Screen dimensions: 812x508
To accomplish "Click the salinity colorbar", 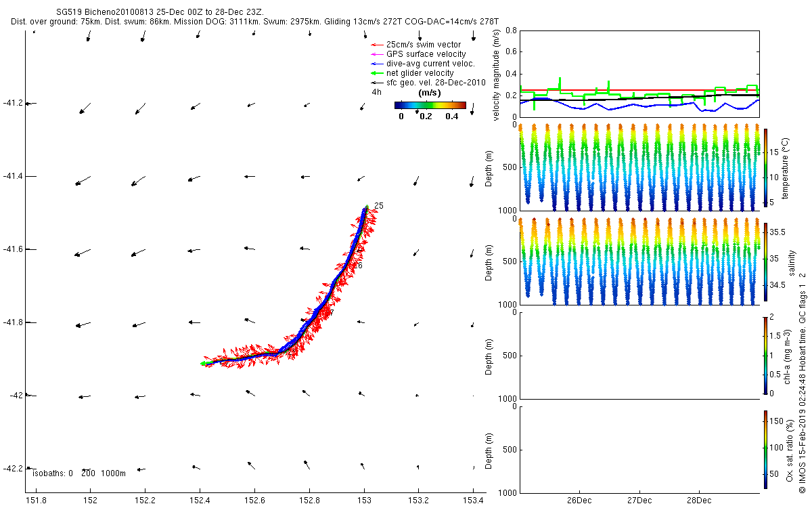I will click(766, 261).
